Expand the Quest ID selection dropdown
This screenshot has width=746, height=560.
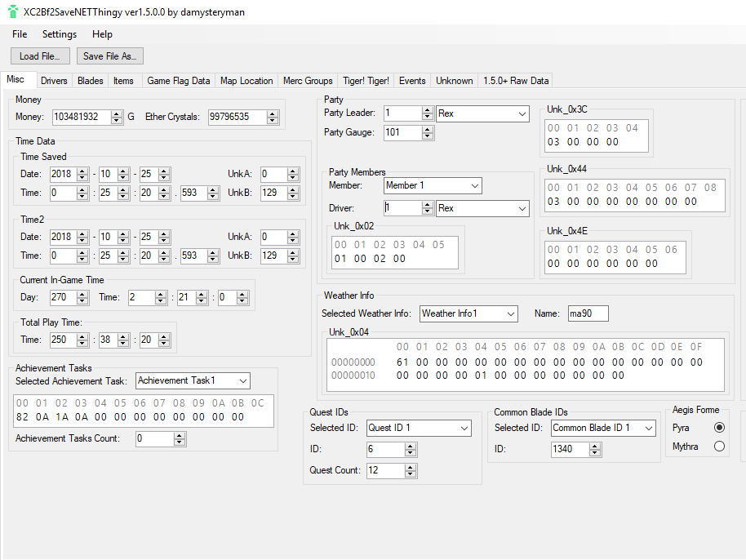[x=464, y=429]
